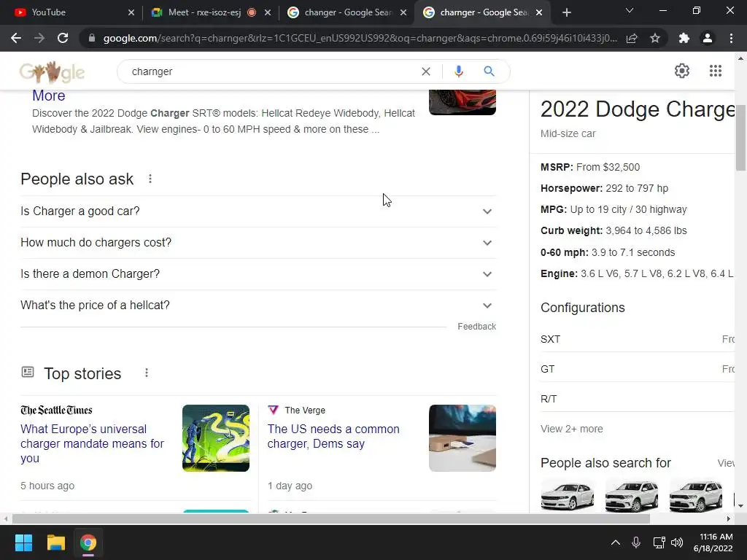Click 'View 2+ more' configurations

click(572, 429)
